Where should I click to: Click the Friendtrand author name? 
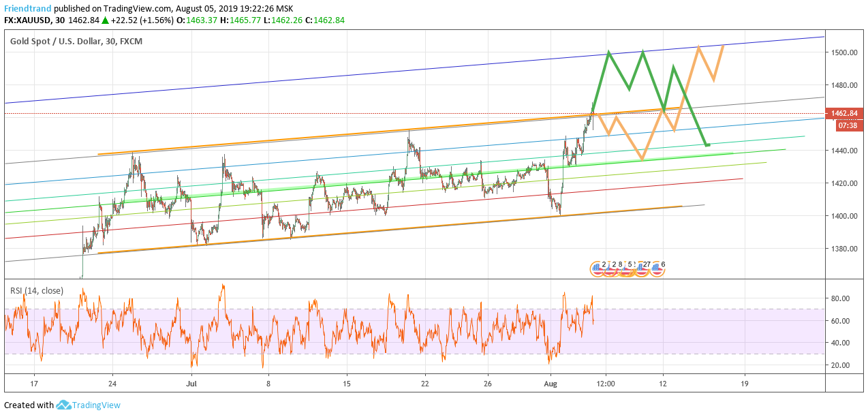tap(27, 9)
